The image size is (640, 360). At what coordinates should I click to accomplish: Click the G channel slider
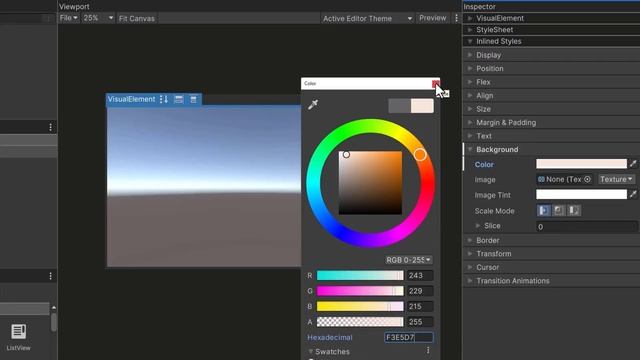pos(360,291)
